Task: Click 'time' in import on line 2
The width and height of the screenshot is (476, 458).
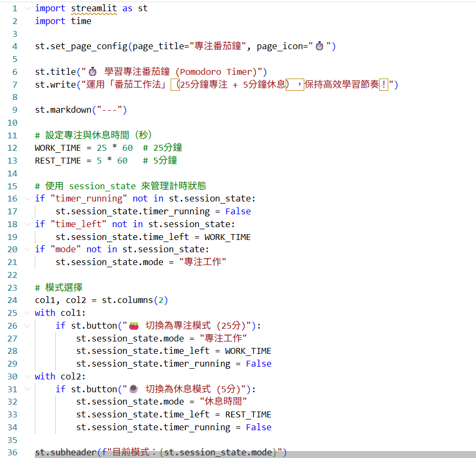Action: click(x=81, y=21)
